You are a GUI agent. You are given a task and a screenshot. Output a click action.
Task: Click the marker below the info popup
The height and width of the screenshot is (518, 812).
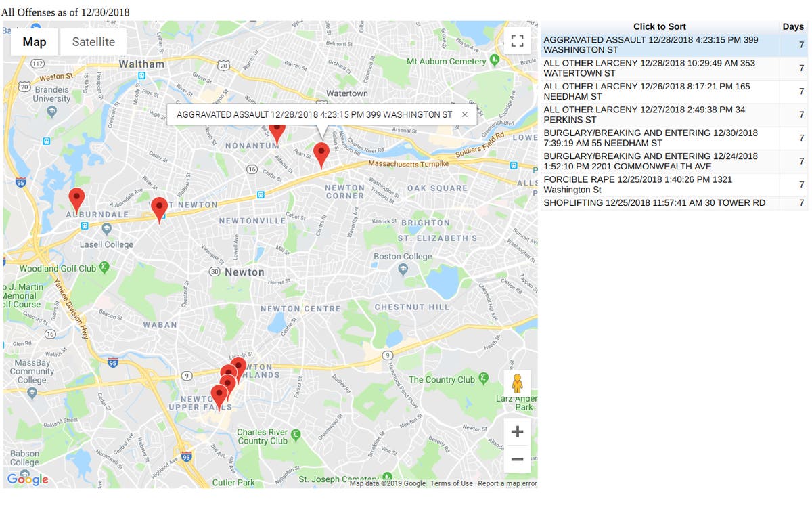[x=321, y=154]
